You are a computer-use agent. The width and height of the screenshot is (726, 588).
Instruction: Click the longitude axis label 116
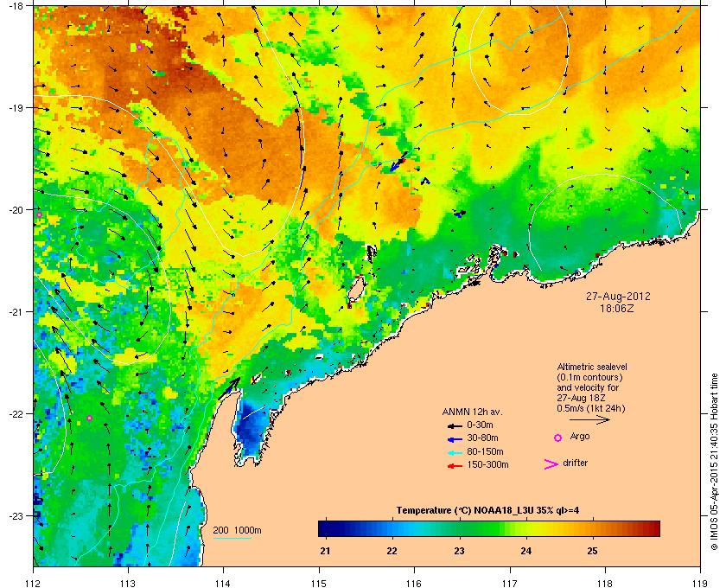(x=413, y=583)
